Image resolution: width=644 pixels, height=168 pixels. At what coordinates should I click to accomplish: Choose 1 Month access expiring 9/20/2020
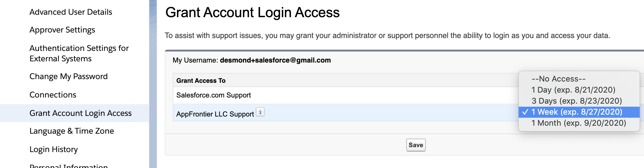578,123
